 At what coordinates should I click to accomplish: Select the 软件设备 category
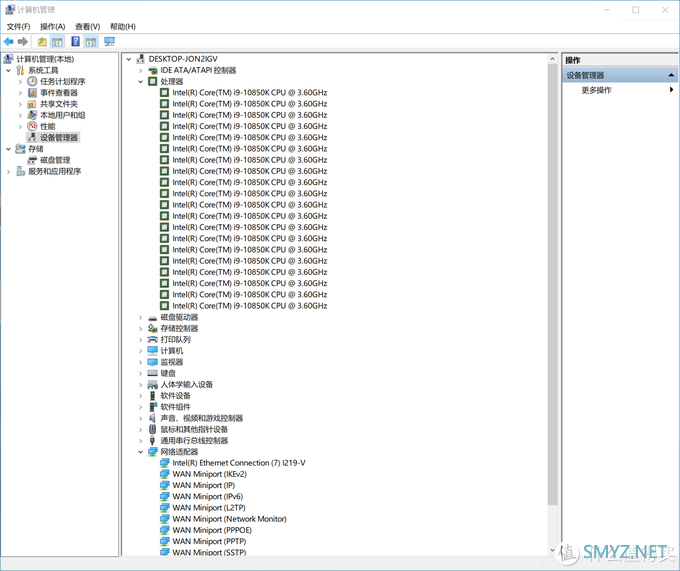point(175,396)
